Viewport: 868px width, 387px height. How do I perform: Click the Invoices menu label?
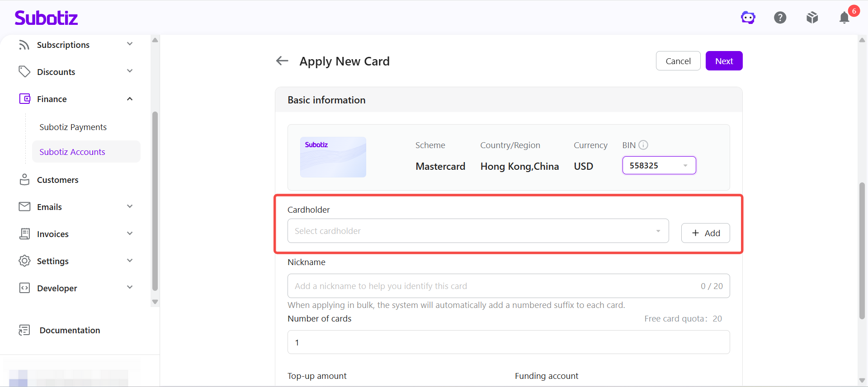point(53,234)
